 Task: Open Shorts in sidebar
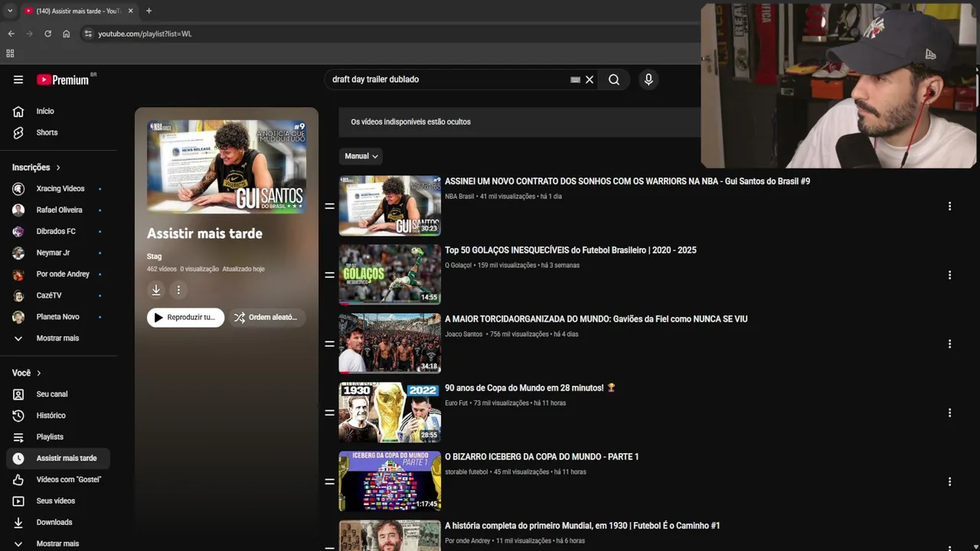(x=58, y=132)
